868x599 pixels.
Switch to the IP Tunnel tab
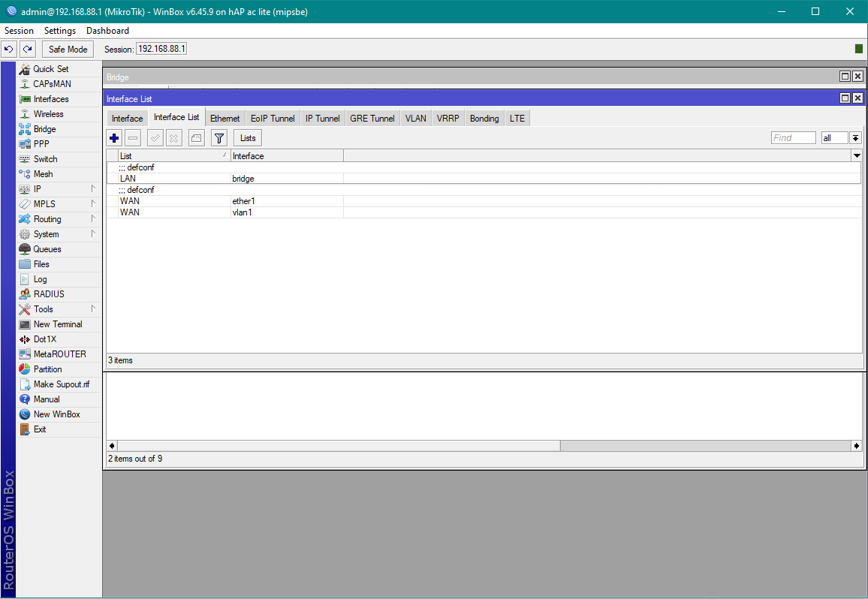pos(322,119)
